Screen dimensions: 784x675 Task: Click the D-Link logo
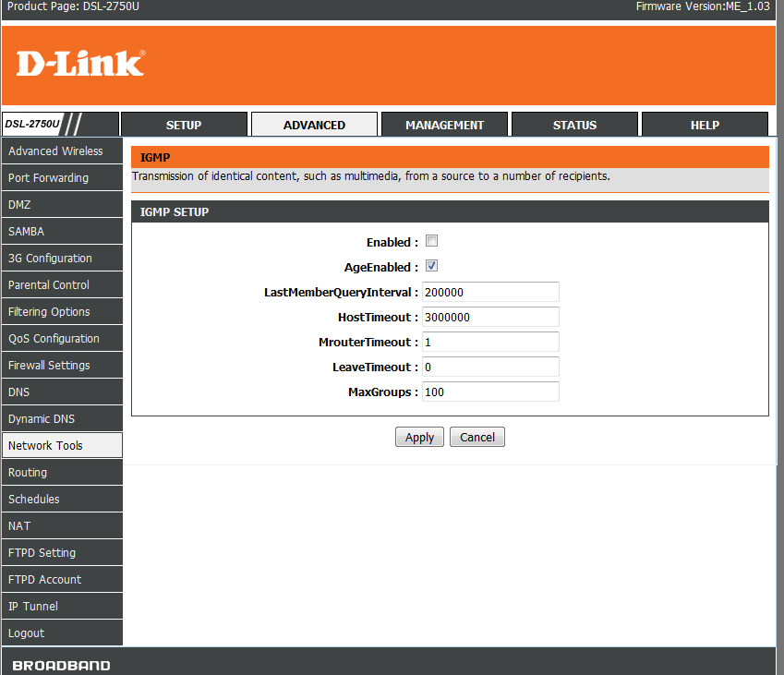click(x=80, y=64)
